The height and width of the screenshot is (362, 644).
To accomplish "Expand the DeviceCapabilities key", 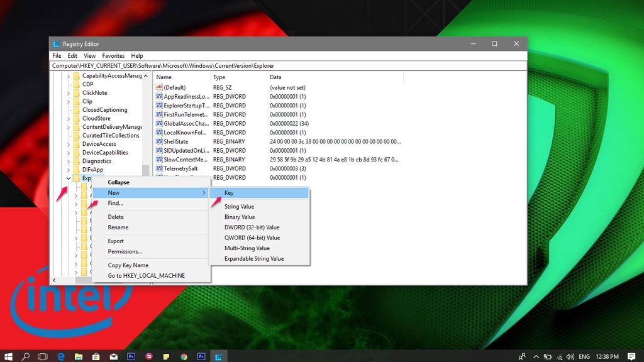I will 69,153.
